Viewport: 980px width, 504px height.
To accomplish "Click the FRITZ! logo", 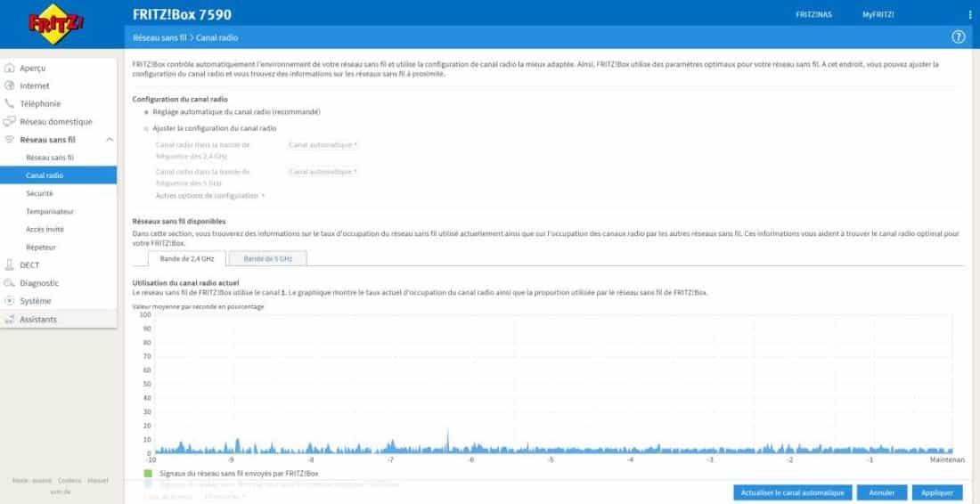I will click(x=55, y=24).
